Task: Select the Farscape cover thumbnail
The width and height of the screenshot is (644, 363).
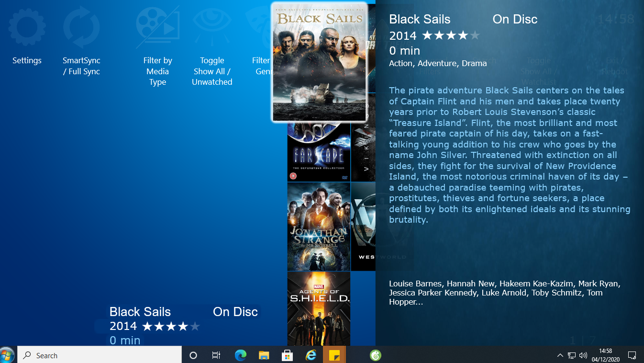Action: [x=319, y=152]
